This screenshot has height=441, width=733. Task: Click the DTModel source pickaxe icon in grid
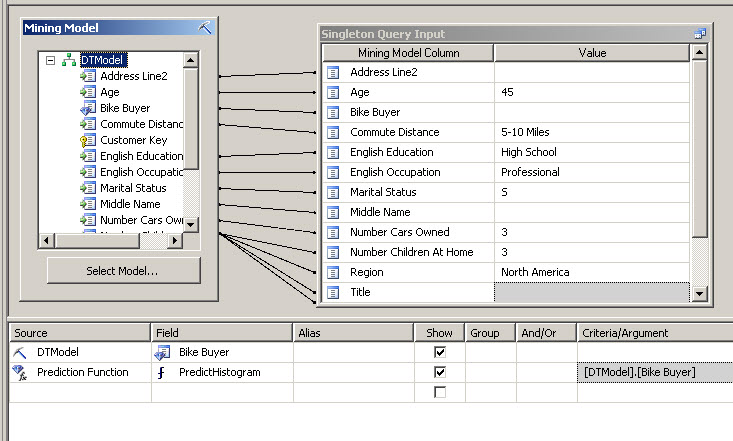tap(20, 352)
